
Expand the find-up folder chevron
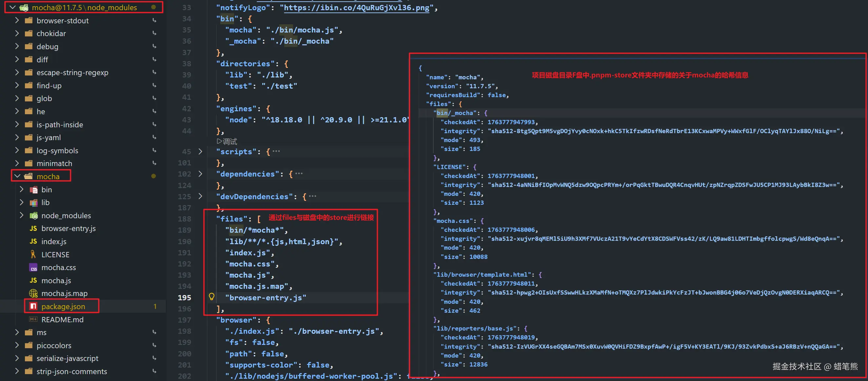point(17,85)
